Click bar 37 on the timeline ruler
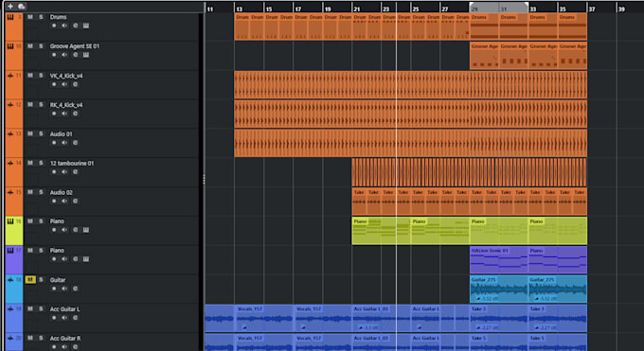644x351 pixels. pos(592,9)
